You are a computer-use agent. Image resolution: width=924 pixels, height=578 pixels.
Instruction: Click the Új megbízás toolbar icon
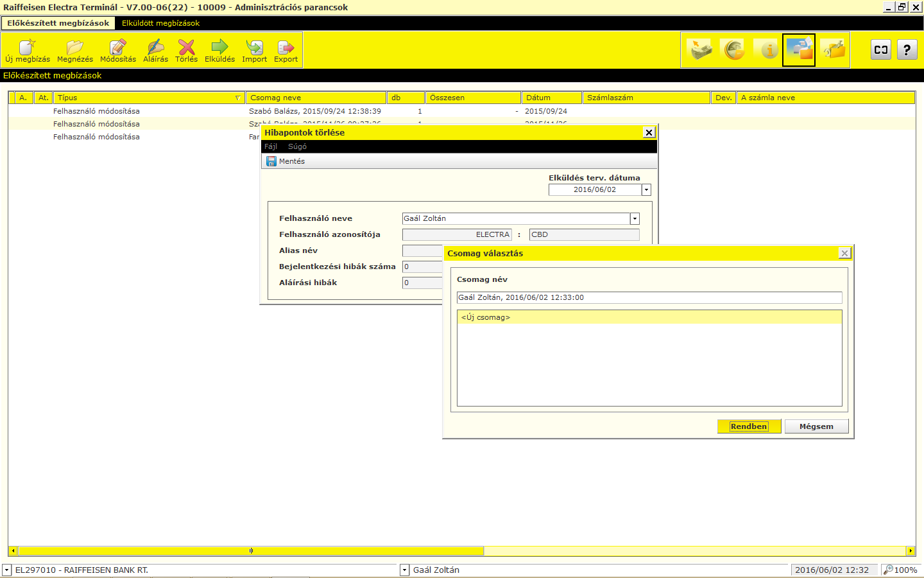pyautogui.click(x=27, y=47)
